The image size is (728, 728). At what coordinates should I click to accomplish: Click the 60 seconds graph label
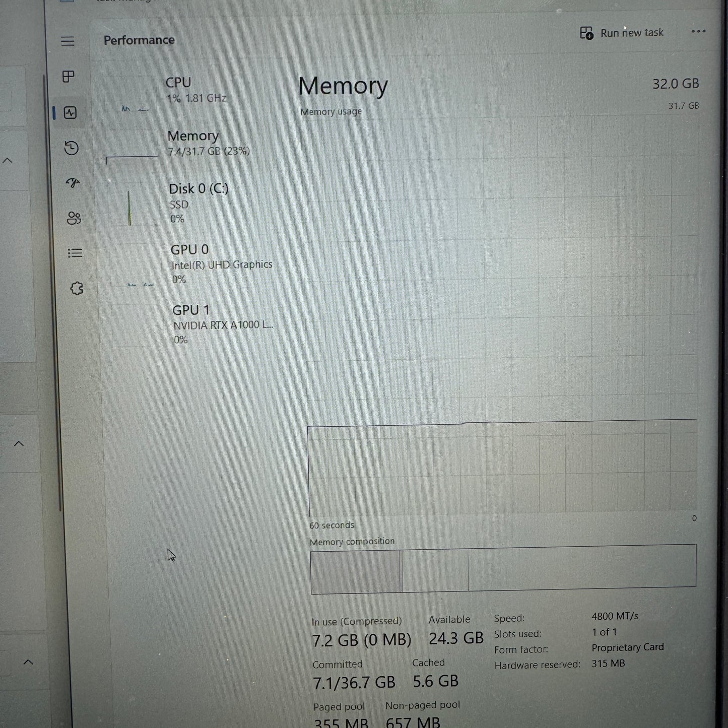332,525
